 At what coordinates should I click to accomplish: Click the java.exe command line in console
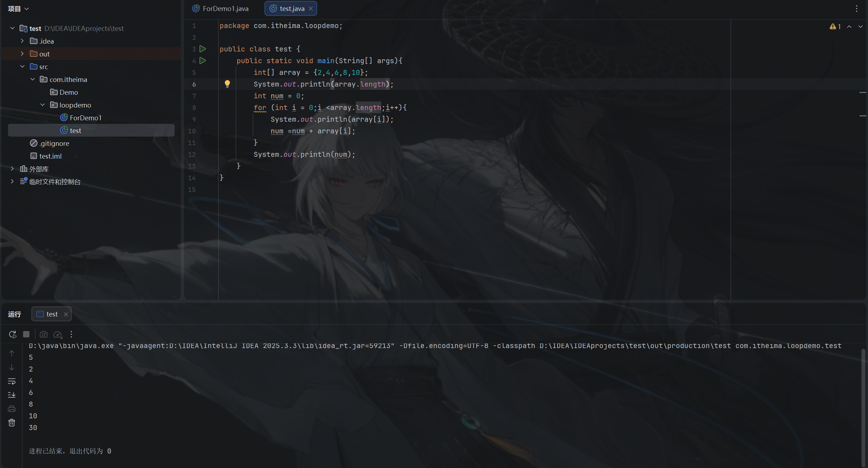pyautogui.click(x=435, y=346)
